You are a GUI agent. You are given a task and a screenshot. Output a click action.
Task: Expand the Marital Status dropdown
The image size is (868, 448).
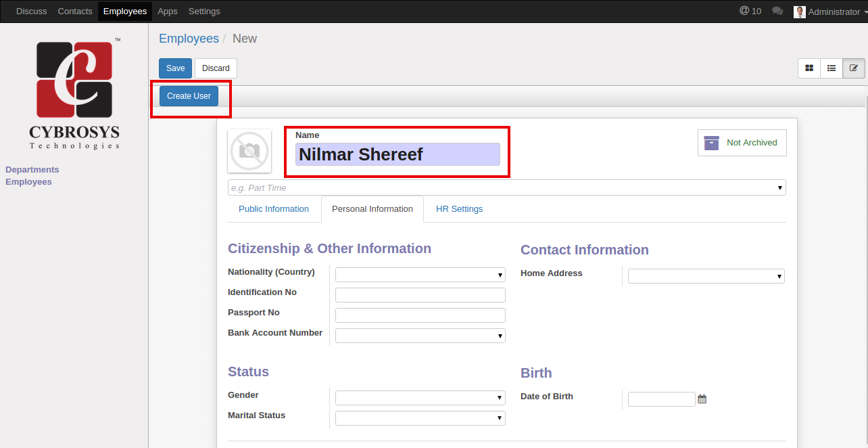coord(420,418)
